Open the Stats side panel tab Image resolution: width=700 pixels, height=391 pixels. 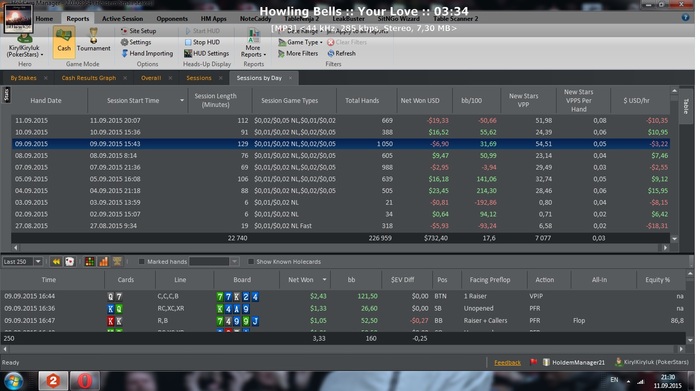click(x=6, y=95)
